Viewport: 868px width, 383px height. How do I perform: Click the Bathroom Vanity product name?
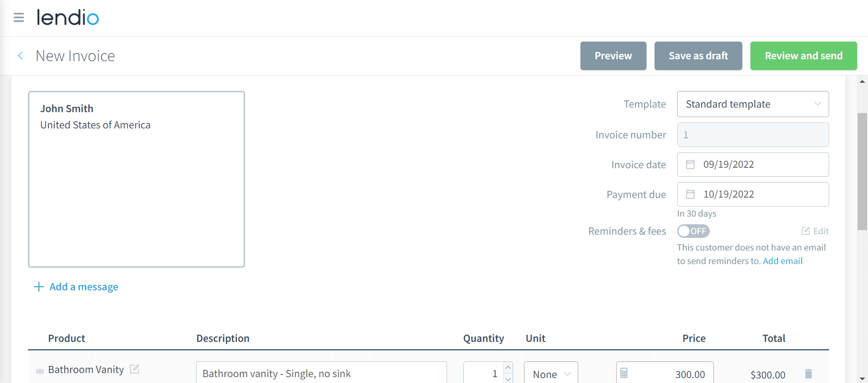[x=86, y=369]
